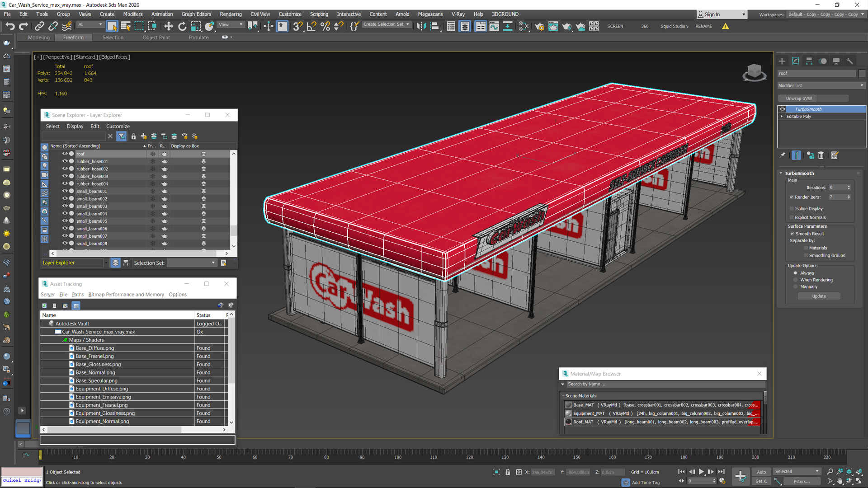Click the ViewCube in the viewport

[754, 72]
